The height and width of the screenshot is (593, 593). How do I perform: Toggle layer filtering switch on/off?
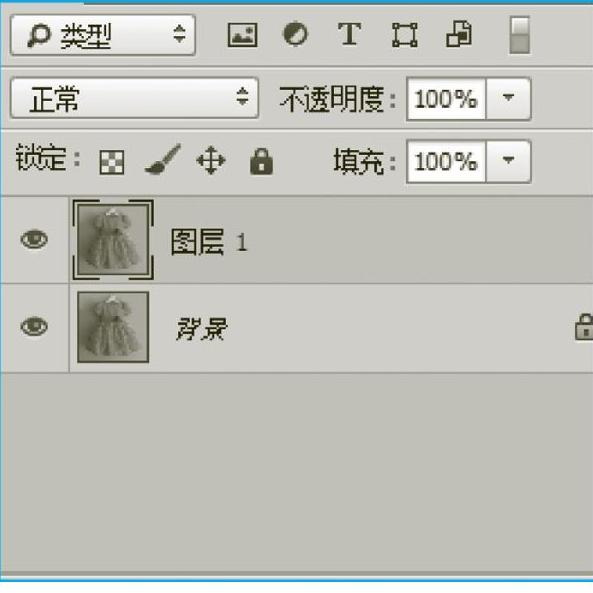click(x=519, y=35)
